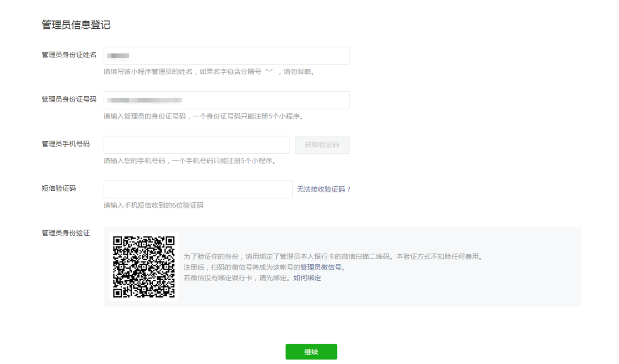Click the 管理员信息登记 heading
This screenshot has height=364, width=619.
[76, 25]
